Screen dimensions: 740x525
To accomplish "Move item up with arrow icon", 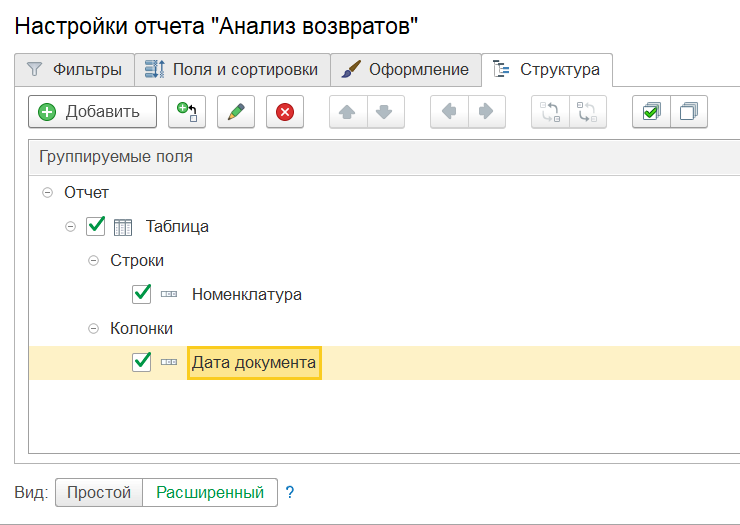I will point(348,112).
